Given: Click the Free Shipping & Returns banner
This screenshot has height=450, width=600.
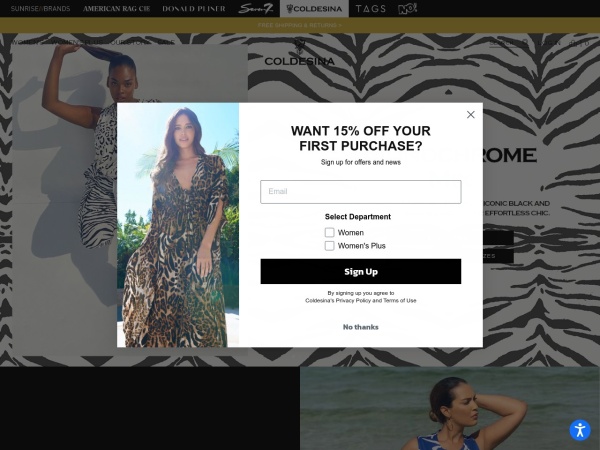Looking at the screenshot, I should pos(300,25).
